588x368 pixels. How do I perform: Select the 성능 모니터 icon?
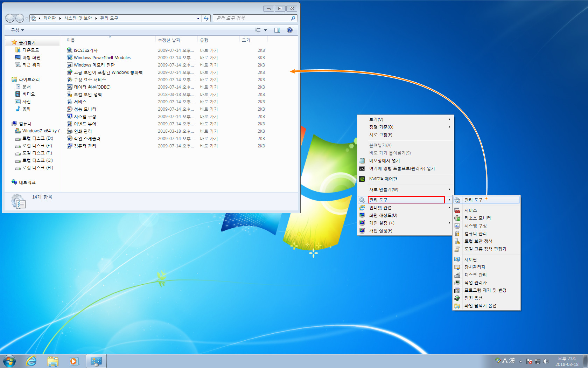[69, 109]
